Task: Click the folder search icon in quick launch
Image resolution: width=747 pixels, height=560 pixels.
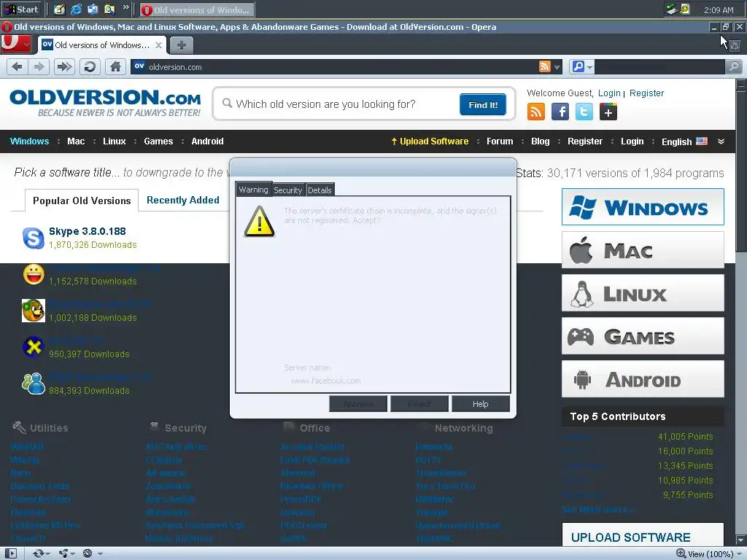Action: click(x=109, y=9)
